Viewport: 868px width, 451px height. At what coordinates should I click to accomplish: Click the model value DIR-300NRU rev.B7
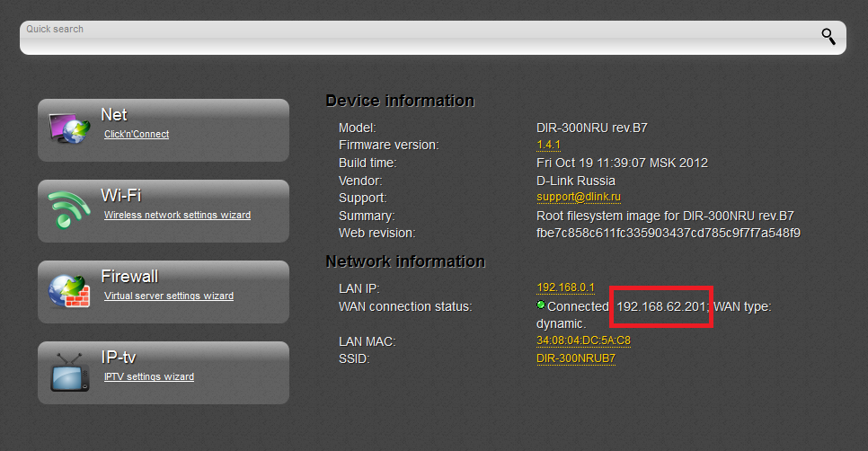[x=592, y=128]
